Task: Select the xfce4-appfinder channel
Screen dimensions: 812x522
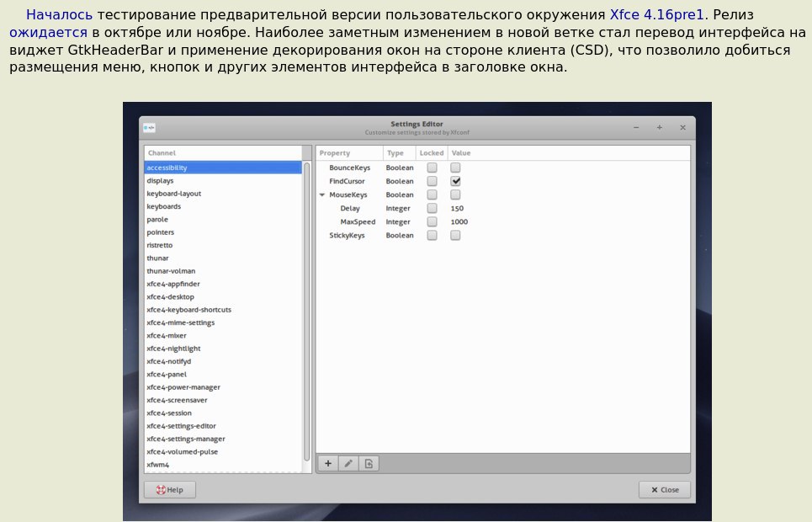Action: click(223, 284)
